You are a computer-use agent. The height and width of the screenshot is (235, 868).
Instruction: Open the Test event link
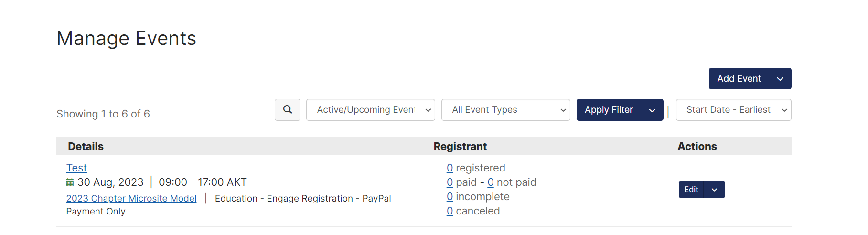[76, 168]
